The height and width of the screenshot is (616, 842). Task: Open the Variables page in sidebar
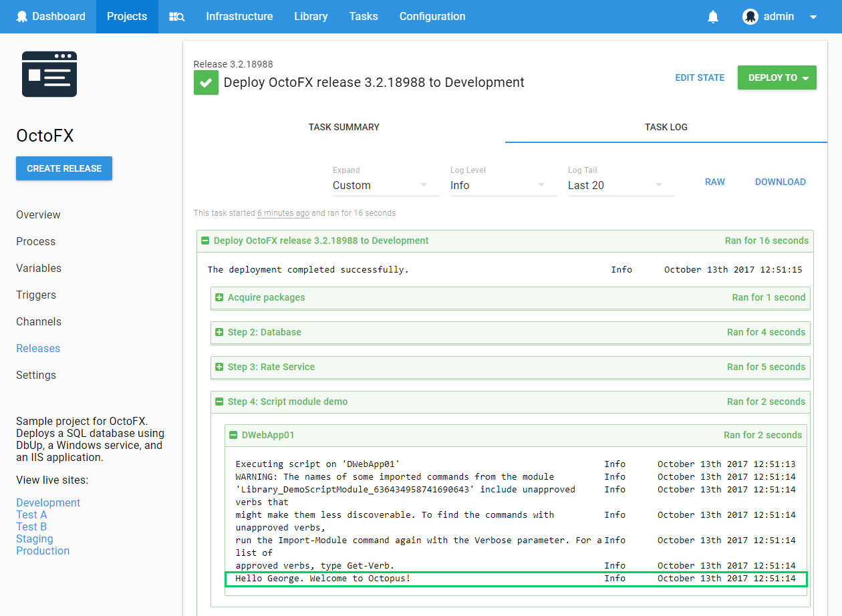39,268
